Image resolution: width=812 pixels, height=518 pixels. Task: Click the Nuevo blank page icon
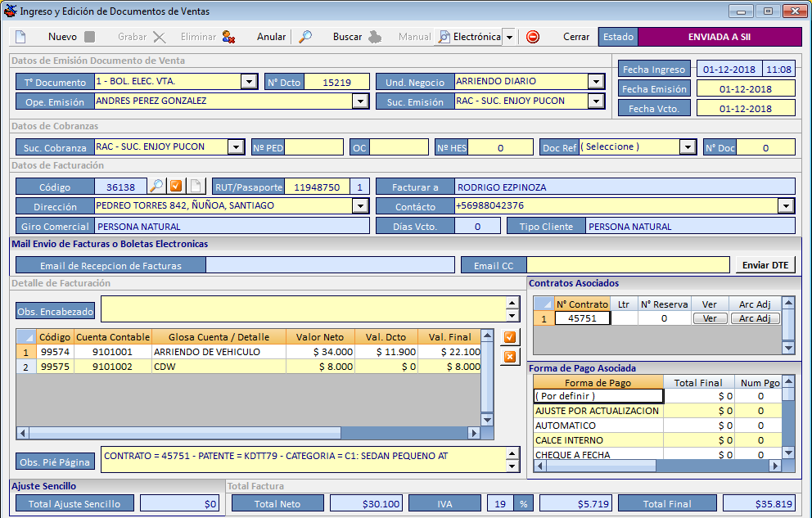pyautogui.click(x=21, y=37)
